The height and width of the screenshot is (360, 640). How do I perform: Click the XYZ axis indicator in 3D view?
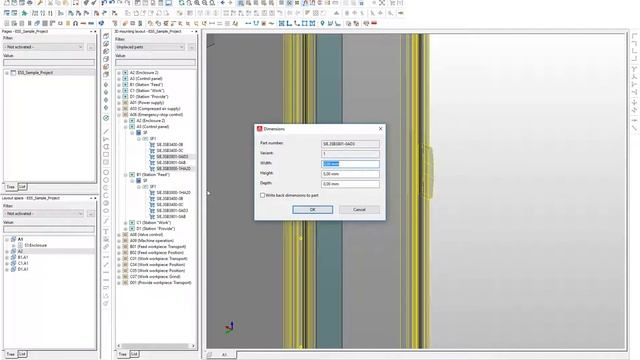[x=230, y=327]
